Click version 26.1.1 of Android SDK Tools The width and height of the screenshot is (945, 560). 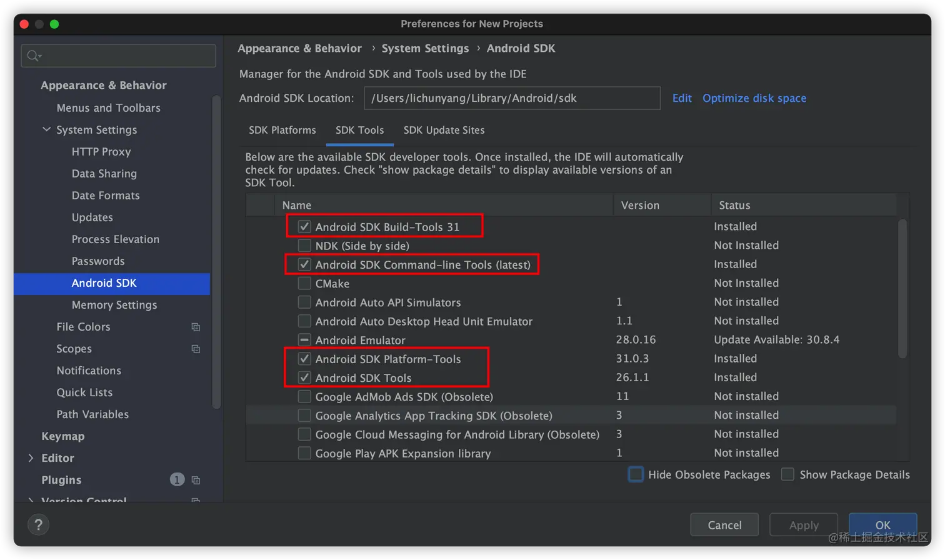click(632, 377)
